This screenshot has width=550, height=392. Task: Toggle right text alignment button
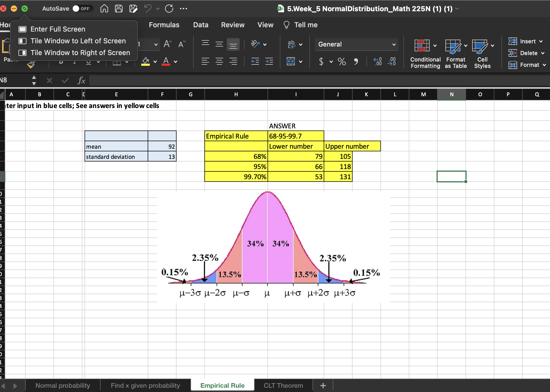tap(234, 62)
